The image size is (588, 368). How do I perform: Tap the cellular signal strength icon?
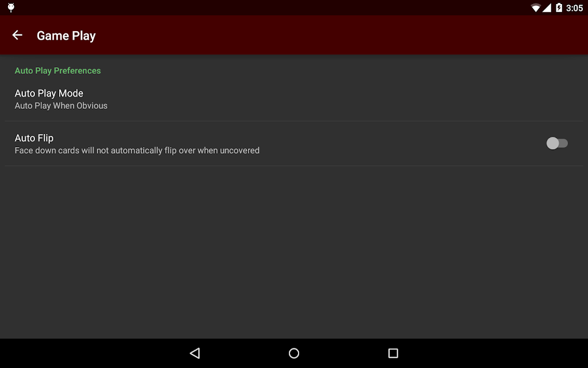(547, 7)
